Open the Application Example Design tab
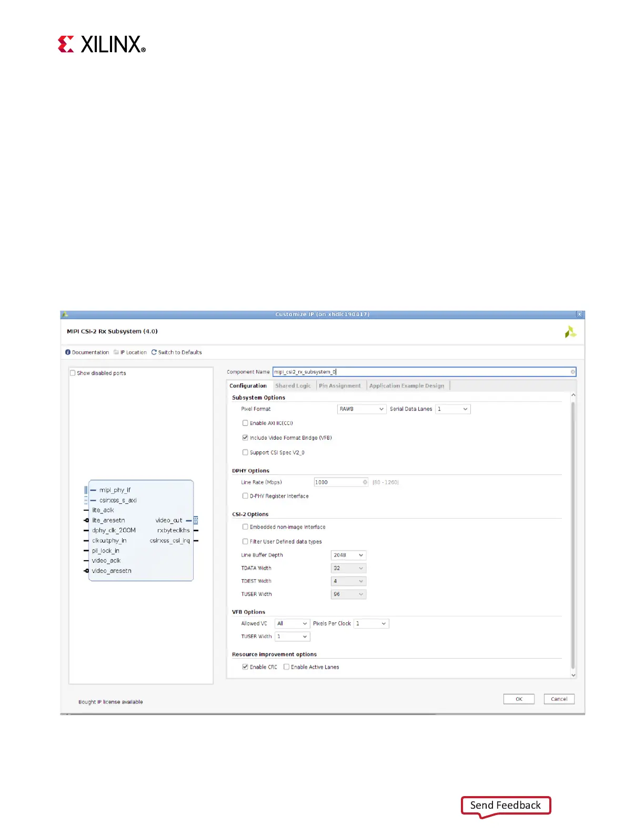644x834 pixels. pyautogui.click(x=407, y=386)
